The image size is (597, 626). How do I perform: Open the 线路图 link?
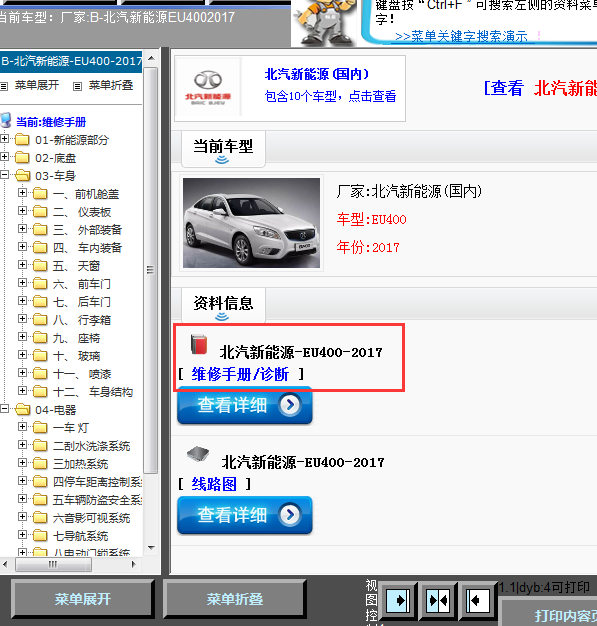pyautogui.click(x=214, y=484)
